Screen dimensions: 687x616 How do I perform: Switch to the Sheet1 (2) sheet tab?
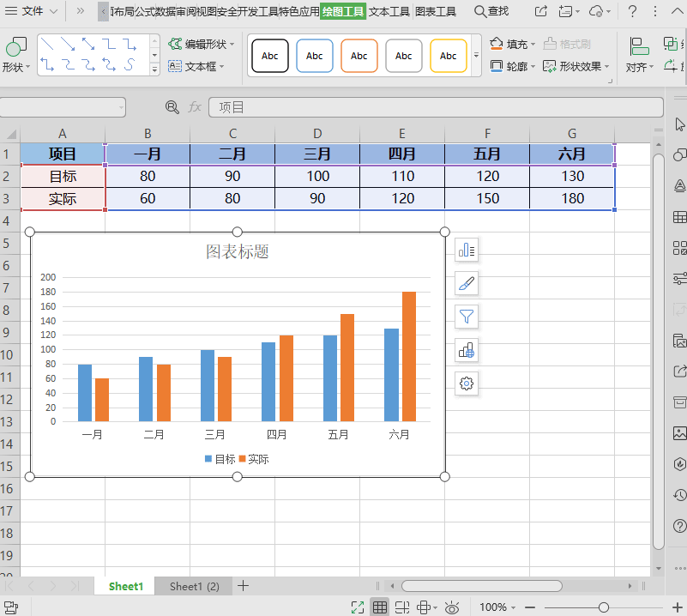tap(194, 586)
